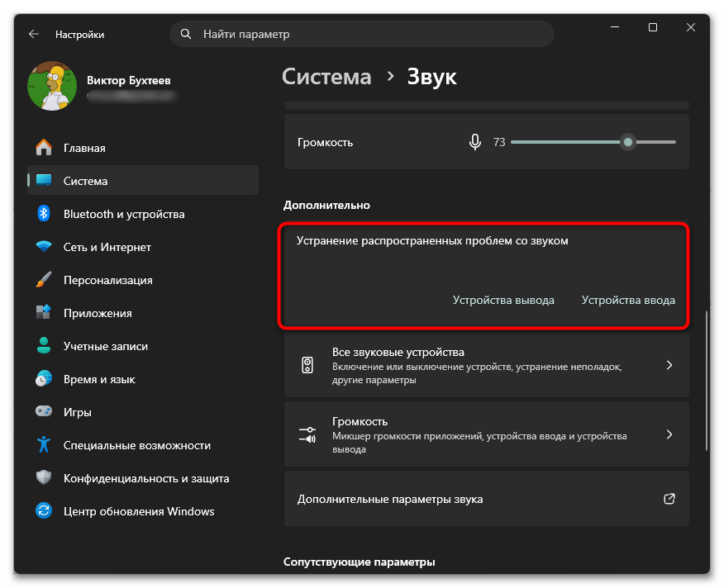The width and height of the screenshot is (724, 588).
Task: Open Главная in the sidebar
Action: [x=143, y=148]
